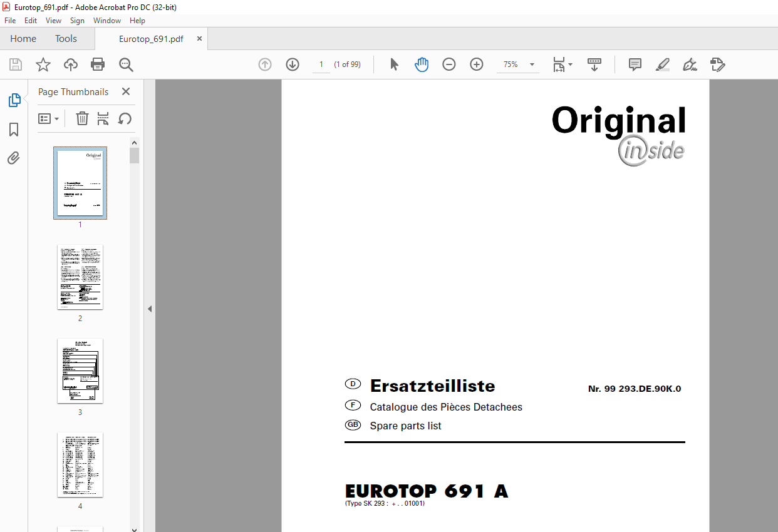778x532 pixels.
Task: Click the insert pages thumbnail icon
Action: coord(103,118)
